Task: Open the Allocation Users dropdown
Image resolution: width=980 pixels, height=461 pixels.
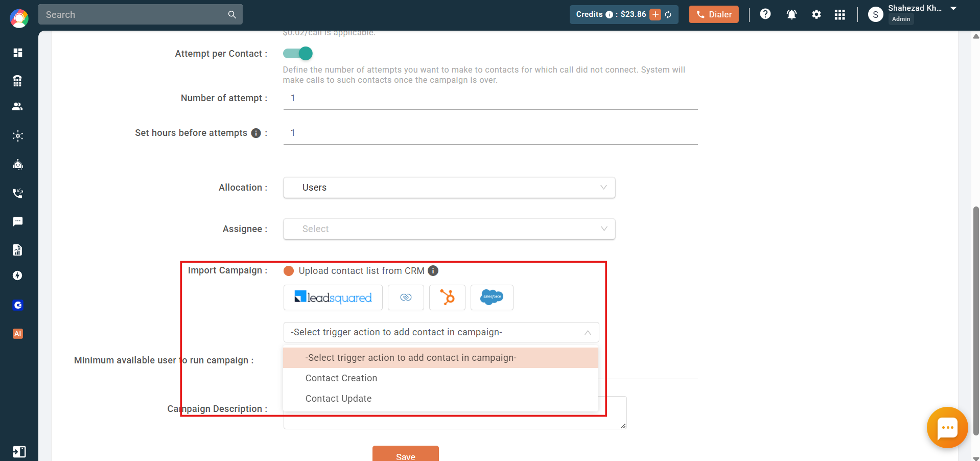Action: point(449,188)
